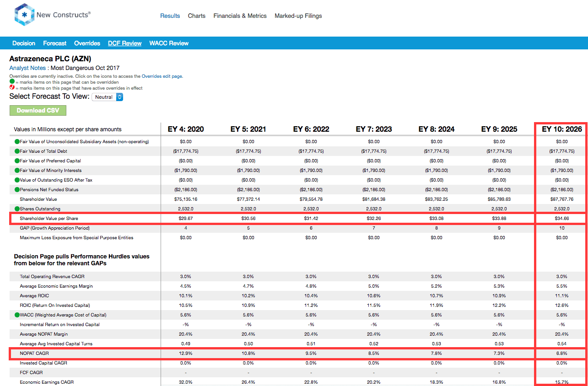Click ROIC (Return On Invested Capital) label

point(55,305)
